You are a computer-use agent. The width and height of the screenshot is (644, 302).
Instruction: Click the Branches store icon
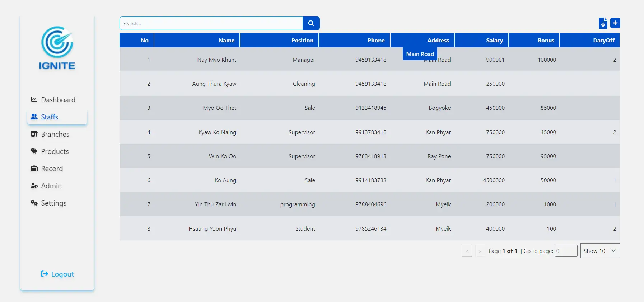pyautogui.click(x=34, y=134)
